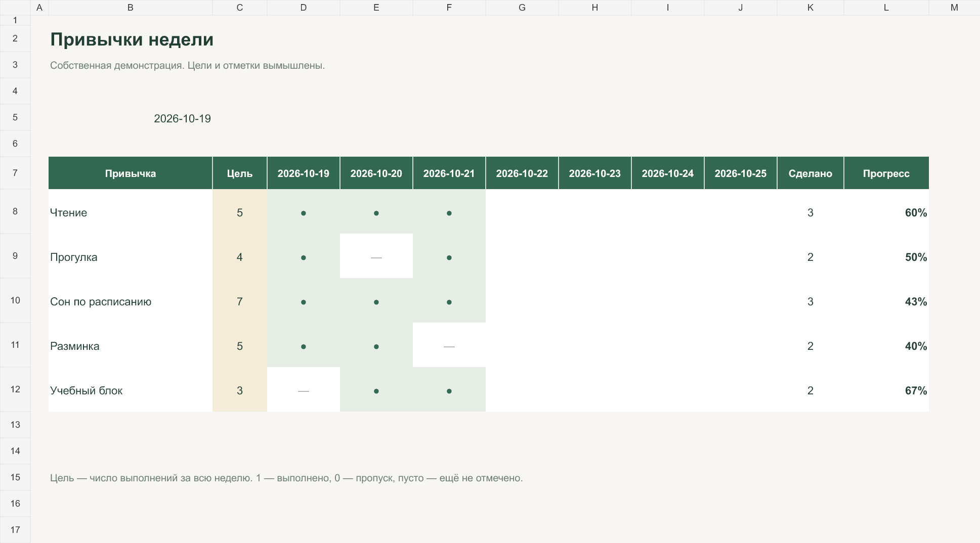Select row header 12
This screenshot has height=543, width=980.
15,389
